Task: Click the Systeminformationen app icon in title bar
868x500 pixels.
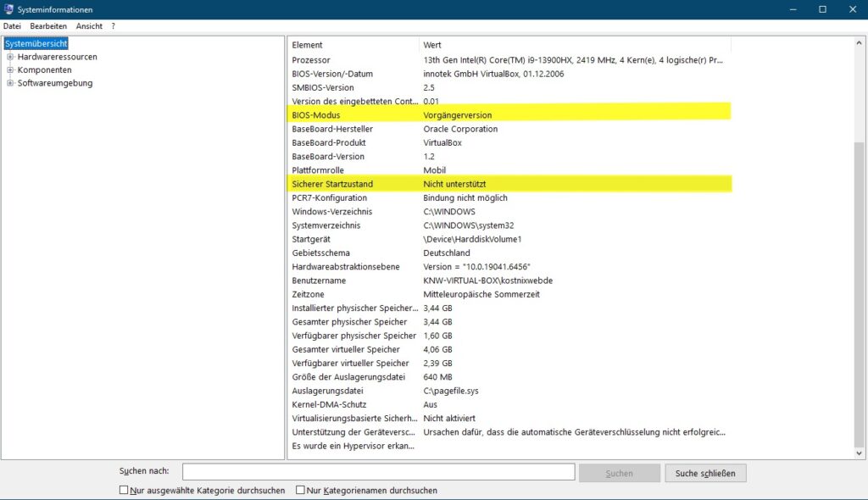Action: (x=8, y=9)
